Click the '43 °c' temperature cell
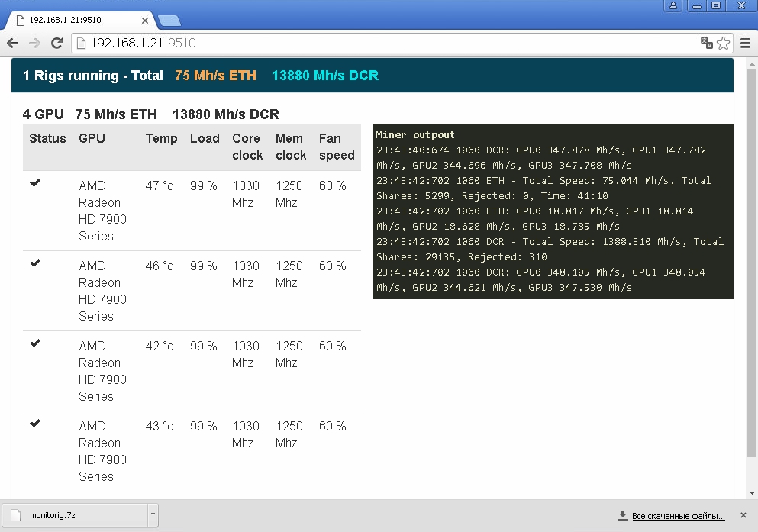The width and height of the screenshot is (758, 532). pos(159,426)
